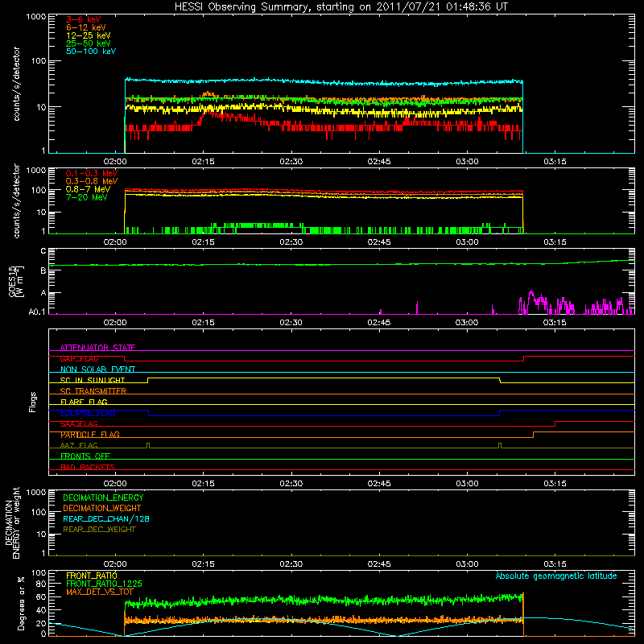Viewport: 644px width, 644px height.
Task: Select the GAP_FLAG label
Action: [79, 358]
